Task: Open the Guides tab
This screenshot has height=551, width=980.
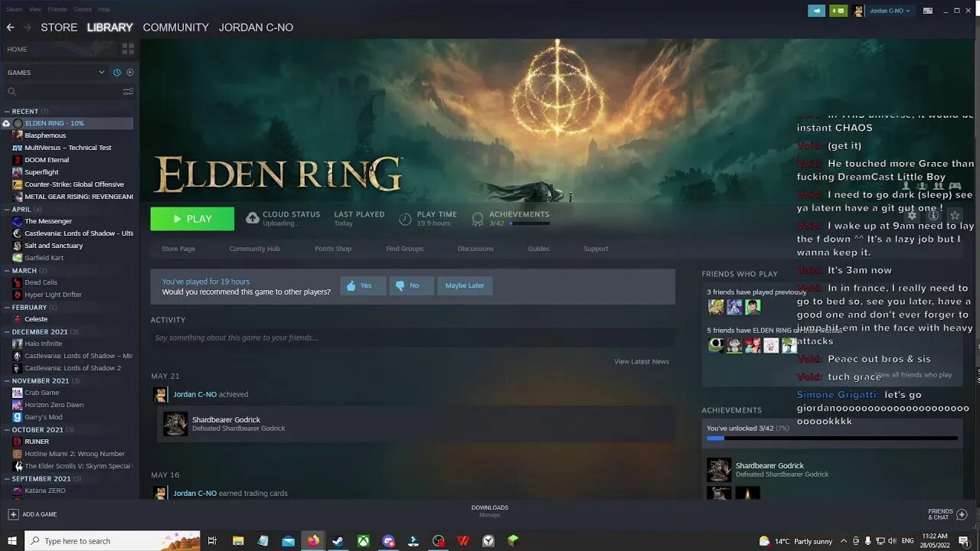Action: [539, 249]
